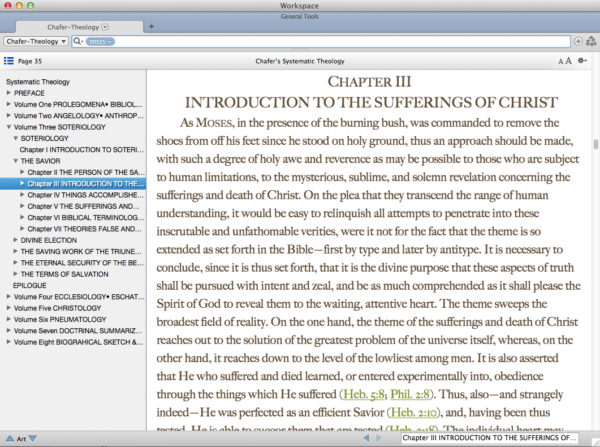Click the recycle icon beside search bar
This screenshot has width=600, height=447.
(x=591, y=41)
